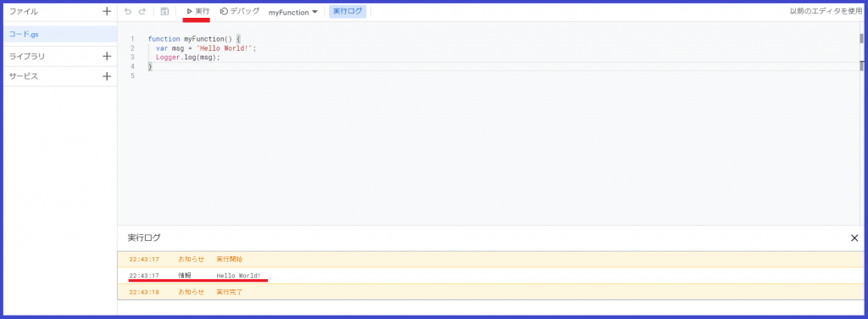The height and width of the screenshot is (319, 868).
Task: Start debugging with the デバッグ button
Action: (x=240, y=11)
